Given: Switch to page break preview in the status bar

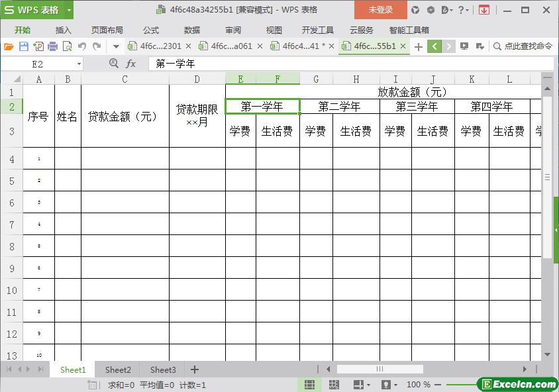Looking at the screenshot, I should pyautogui.click(x=334, y=385).
